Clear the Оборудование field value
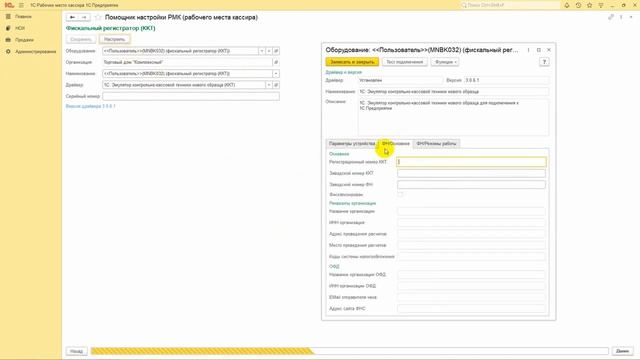The image size is (640, 360). coord(269,51)
